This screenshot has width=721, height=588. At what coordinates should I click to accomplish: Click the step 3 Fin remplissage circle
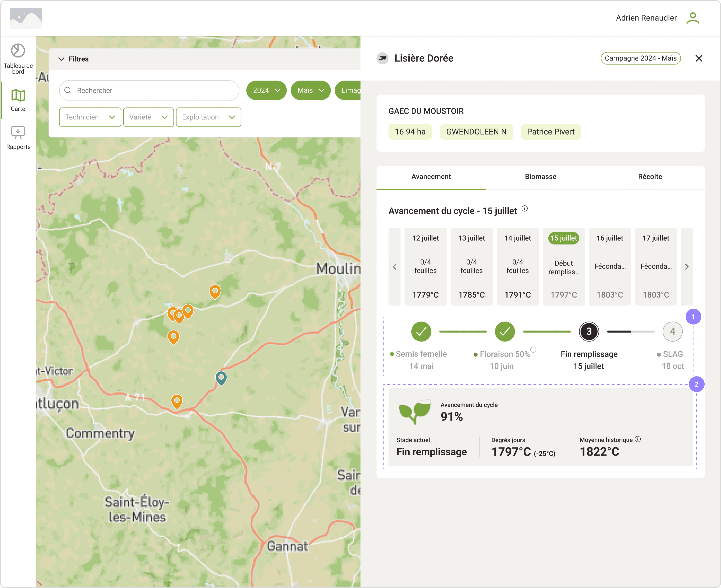[589, 332]
